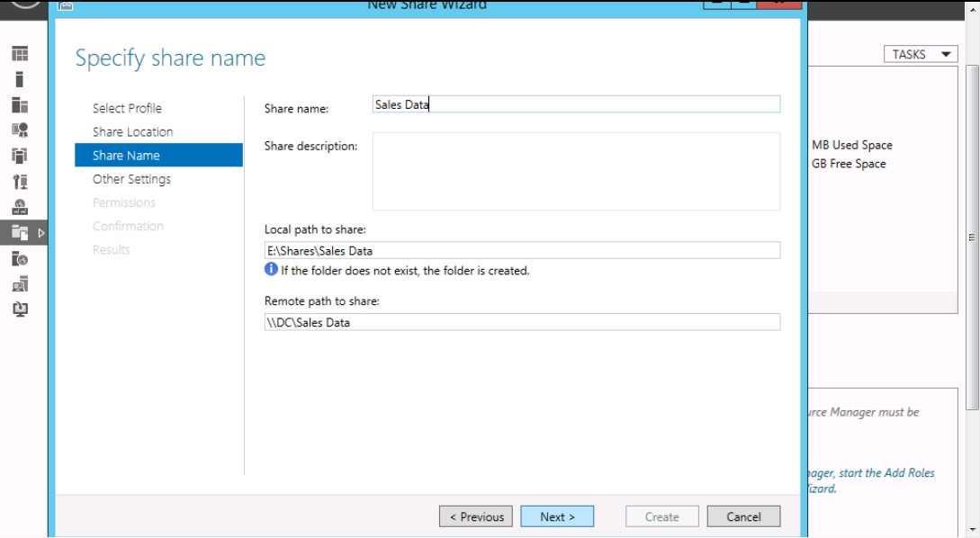Click the Server Manager vertical scrollbar thumb
The height and width of the screenshot is (538, 980).
pos(972,238)
